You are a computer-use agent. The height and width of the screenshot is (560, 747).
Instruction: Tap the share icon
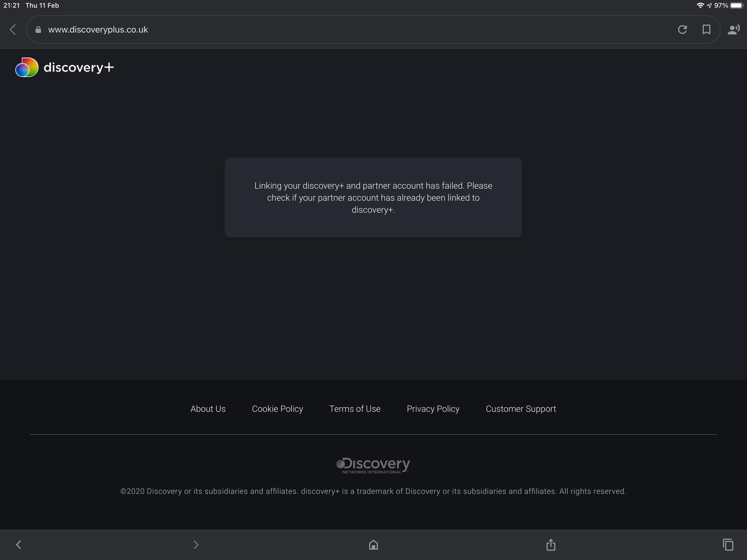pos(551,544)
